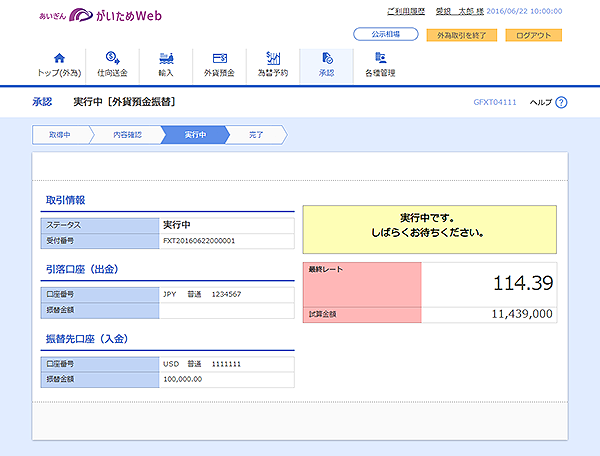Click the ヘルプ text link

(x=541, y=102)
